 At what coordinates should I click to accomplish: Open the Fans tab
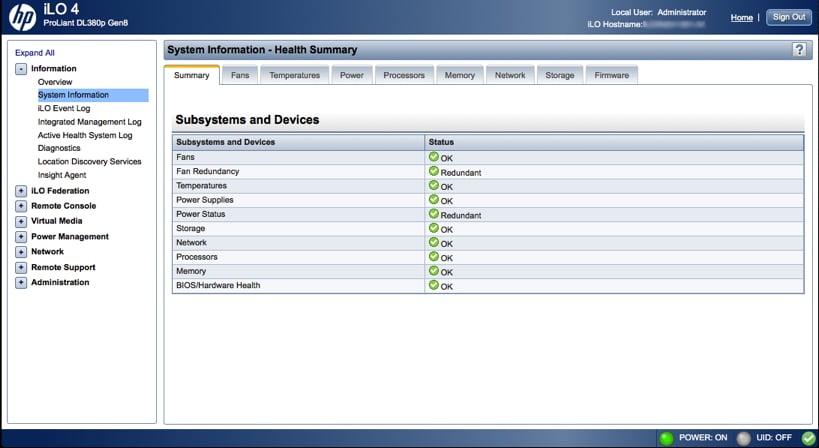click(x=240, y=75)
